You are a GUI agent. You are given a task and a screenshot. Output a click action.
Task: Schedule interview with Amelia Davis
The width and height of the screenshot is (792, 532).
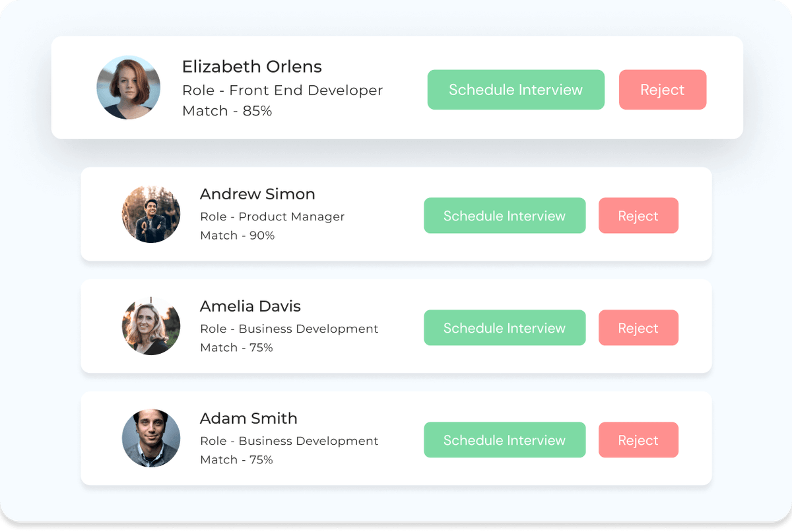coord(505,328)
